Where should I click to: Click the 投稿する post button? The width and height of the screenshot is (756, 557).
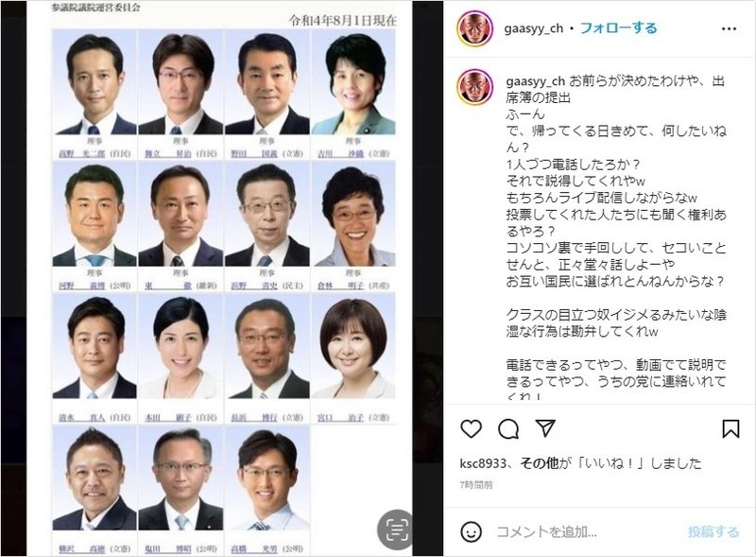713,531
